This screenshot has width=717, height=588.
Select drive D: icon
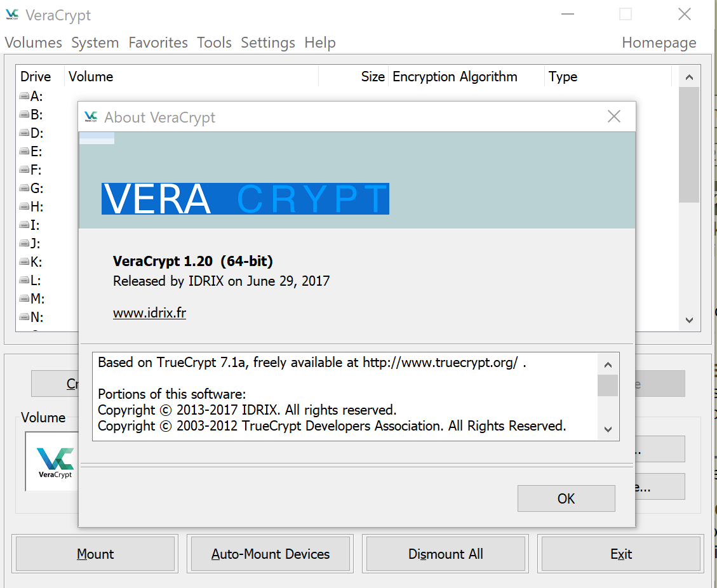point(24,133)
